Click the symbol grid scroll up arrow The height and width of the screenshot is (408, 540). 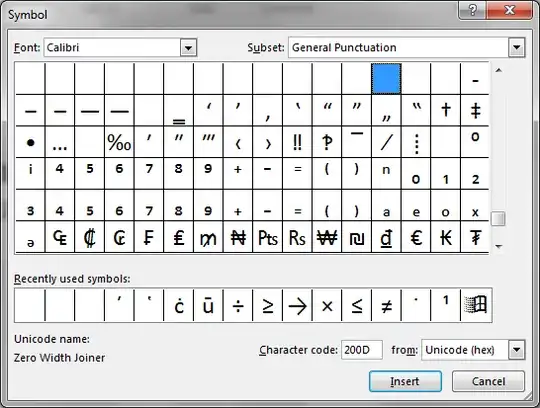498,70
